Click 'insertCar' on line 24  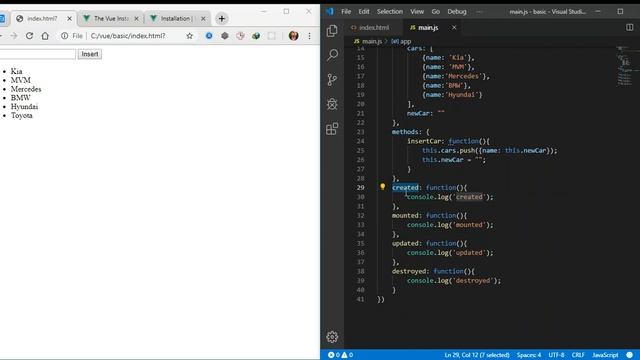click(424, 141)
